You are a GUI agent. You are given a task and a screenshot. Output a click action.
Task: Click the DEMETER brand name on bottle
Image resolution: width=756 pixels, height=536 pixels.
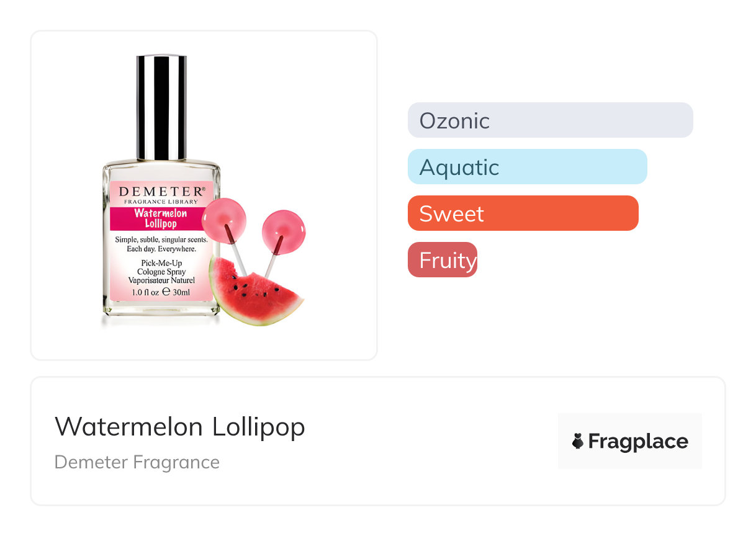point(161,191)
